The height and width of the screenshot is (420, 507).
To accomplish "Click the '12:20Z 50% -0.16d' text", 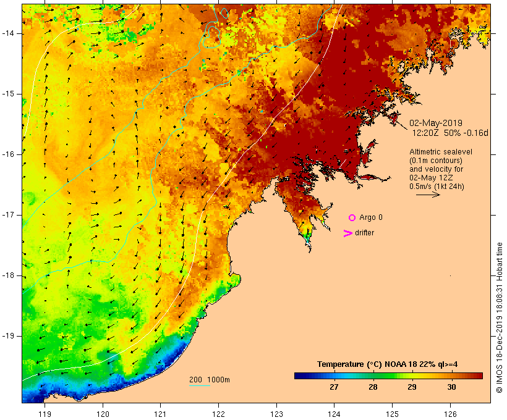I will pyautogui.click(x=449, y=133).
